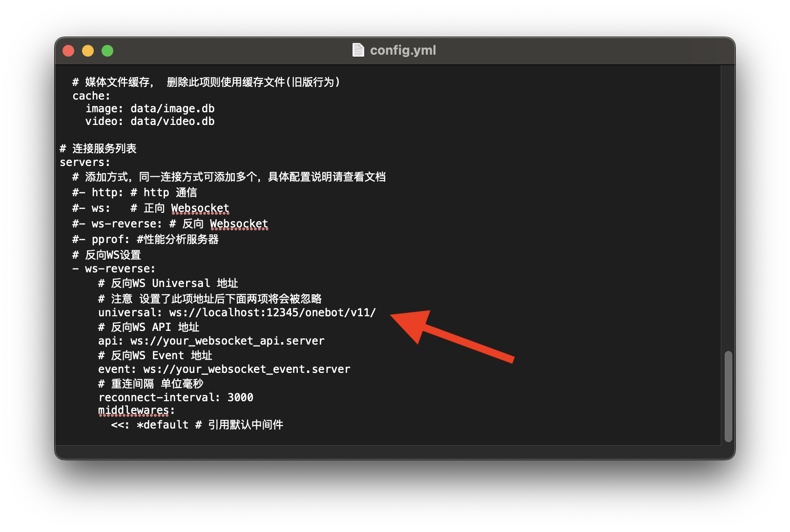Image resolution: width=790 pixels, height=532 pixels.
Task: Click the '# 反向WS设置' comment line
Action: [106, 255]
